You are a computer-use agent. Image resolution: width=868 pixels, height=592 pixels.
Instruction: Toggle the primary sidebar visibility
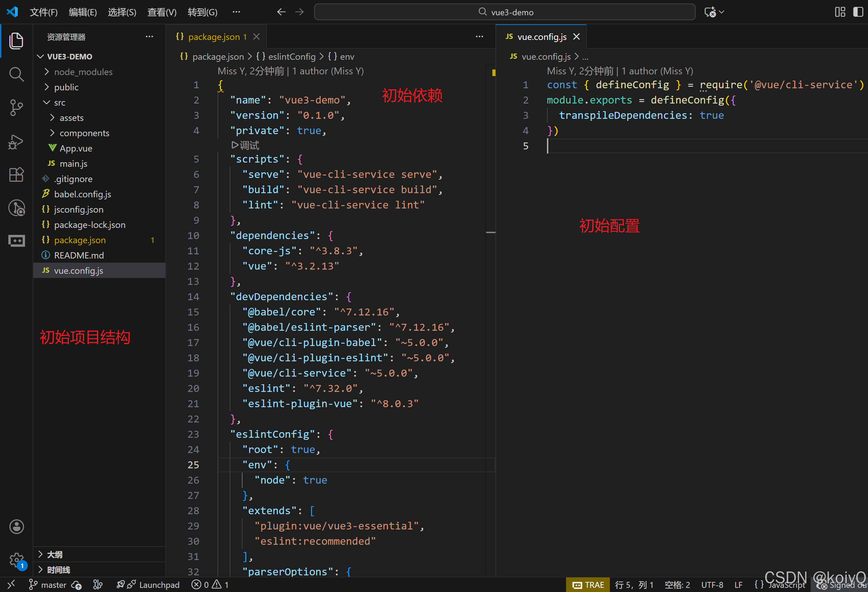coord(858,12)
